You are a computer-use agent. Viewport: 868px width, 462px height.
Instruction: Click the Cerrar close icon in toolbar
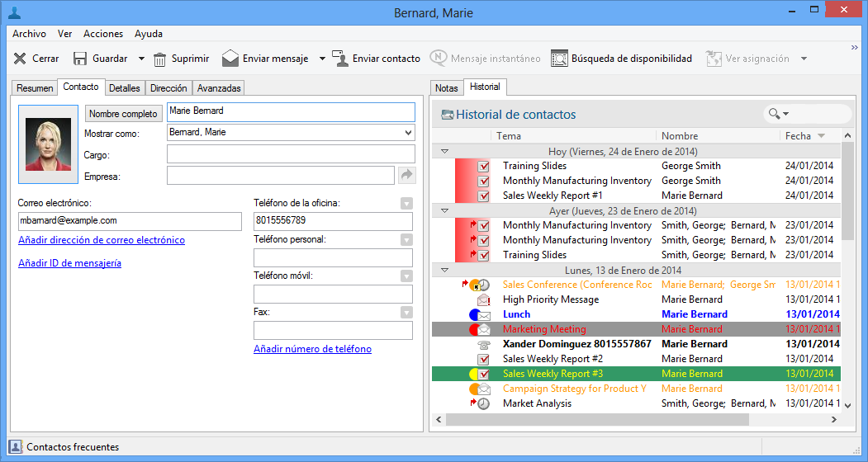pos(20,59)
